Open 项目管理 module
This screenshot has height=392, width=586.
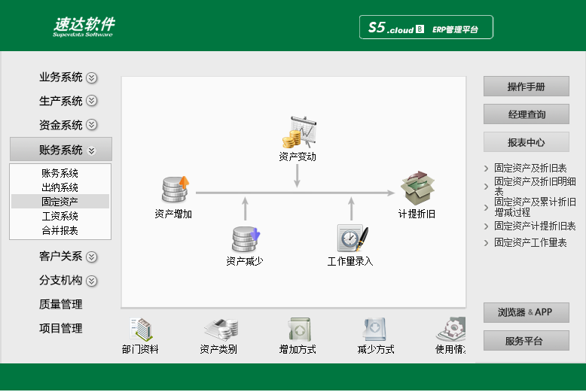tap(60, 329)
